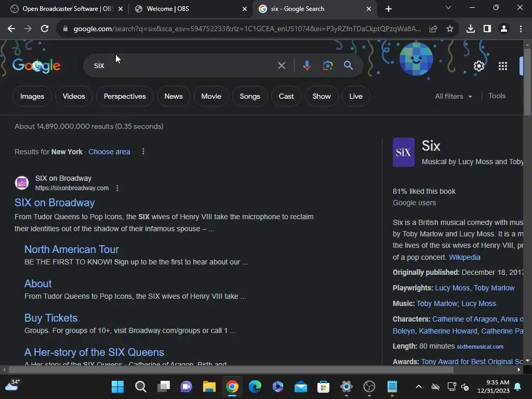532x399 pixels.
Task: Open tab search chevron
Action: click(448, 7)
